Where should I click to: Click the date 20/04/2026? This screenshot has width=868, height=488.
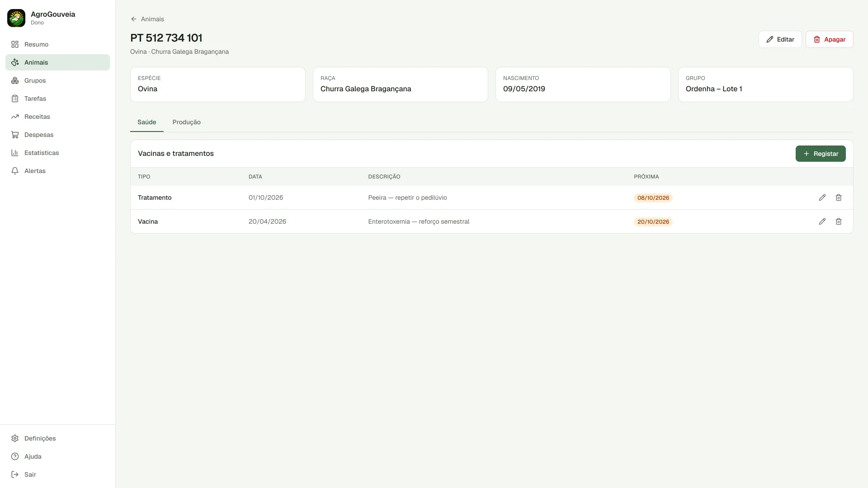pyautogui.click(x=267, y=221)
